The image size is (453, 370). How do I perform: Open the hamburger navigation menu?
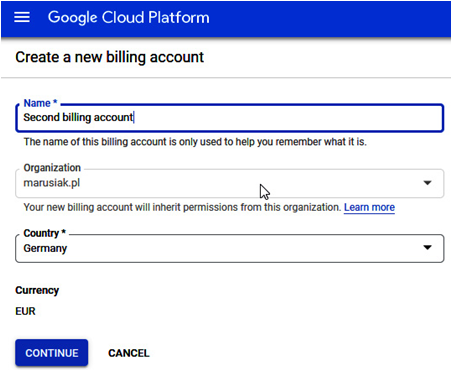[x=22, y=17]
